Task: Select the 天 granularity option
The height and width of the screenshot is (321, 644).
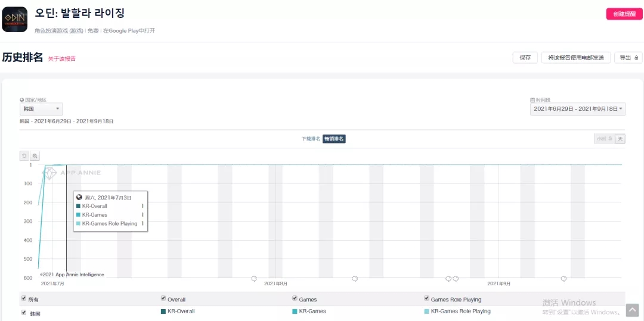Action: 620,139
